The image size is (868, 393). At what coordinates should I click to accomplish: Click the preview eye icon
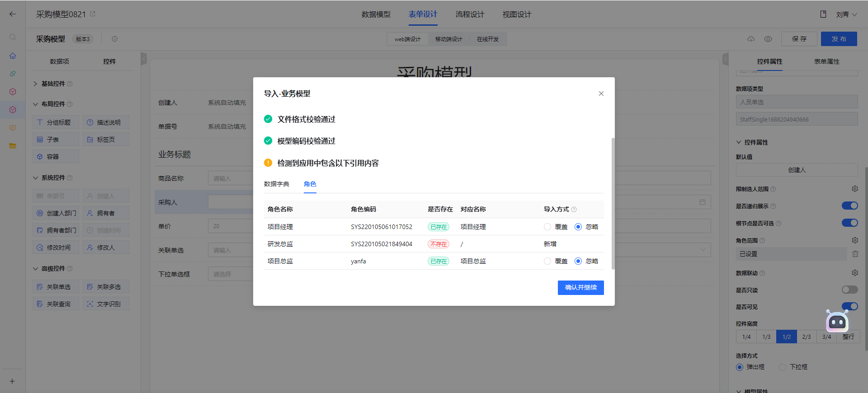click(x=768, y=39)
